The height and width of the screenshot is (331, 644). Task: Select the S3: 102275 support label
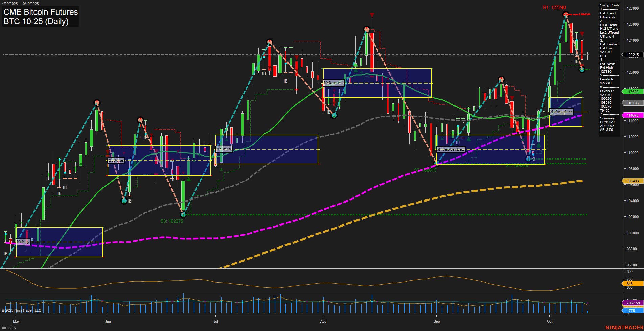tap(172, 221)
